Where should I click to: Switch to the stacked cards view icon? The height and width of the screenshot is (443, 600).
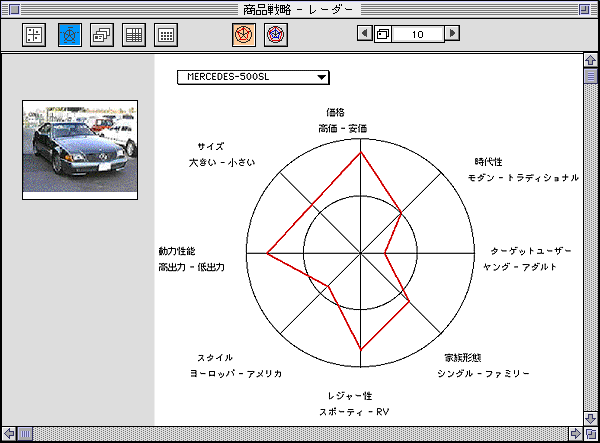point(102,35)
